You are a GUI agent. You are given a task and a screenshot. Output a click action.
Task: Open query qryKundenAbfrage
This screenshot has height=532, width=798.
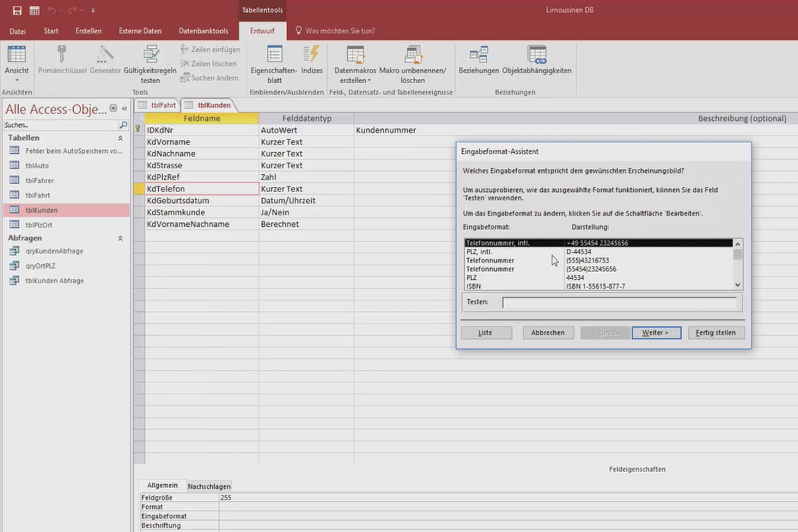66,251
